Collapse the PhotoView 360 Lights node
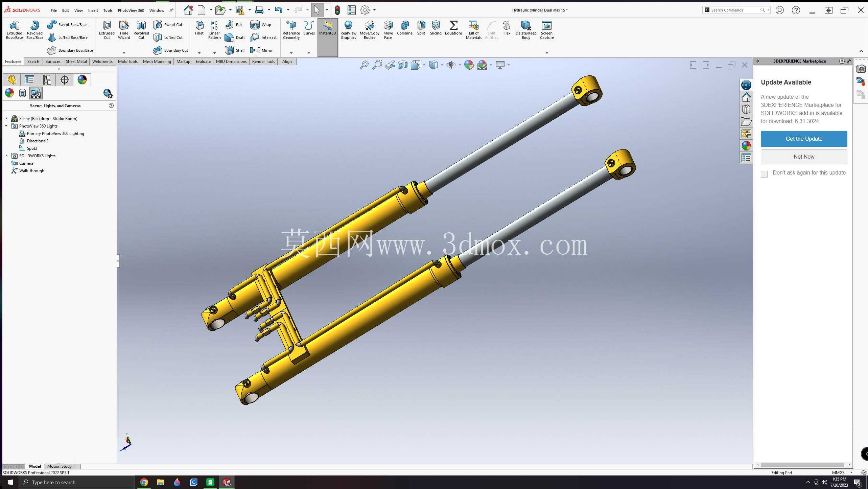Screen dimensions: 868x489 coord(6,126)
